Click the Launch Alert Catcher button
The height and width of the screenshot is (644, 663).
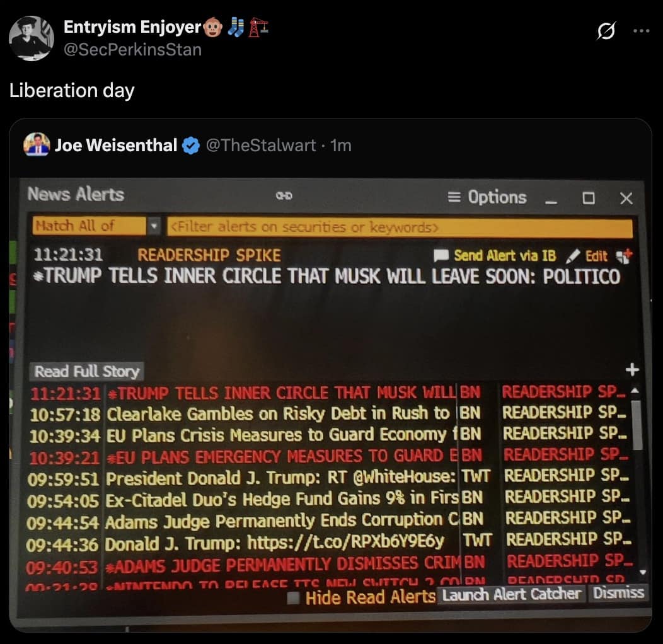pos(512,594)
